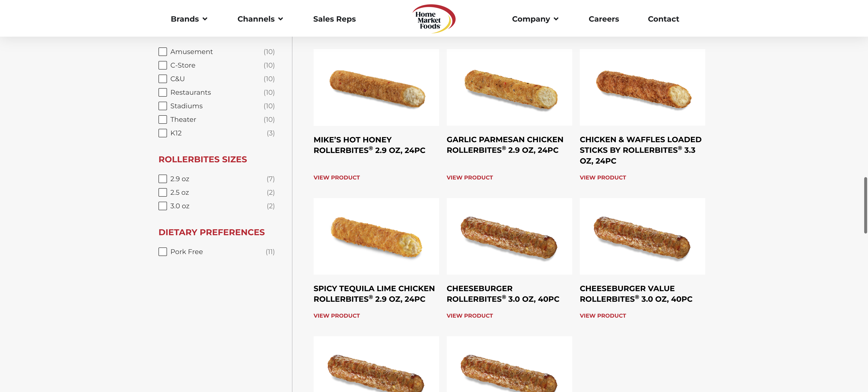
Task: Select the Stadiums filter checkbox
Action: coord(163,106)
